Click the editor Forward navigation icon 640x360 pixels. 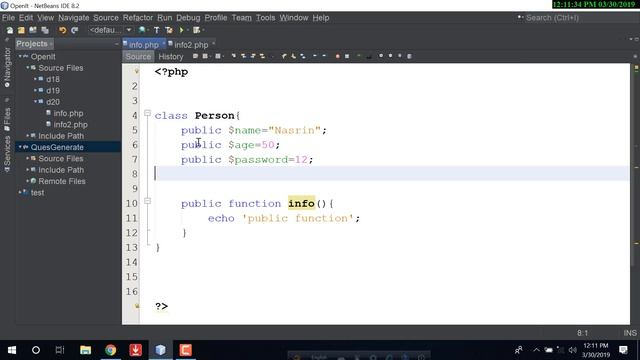[218, 56]
